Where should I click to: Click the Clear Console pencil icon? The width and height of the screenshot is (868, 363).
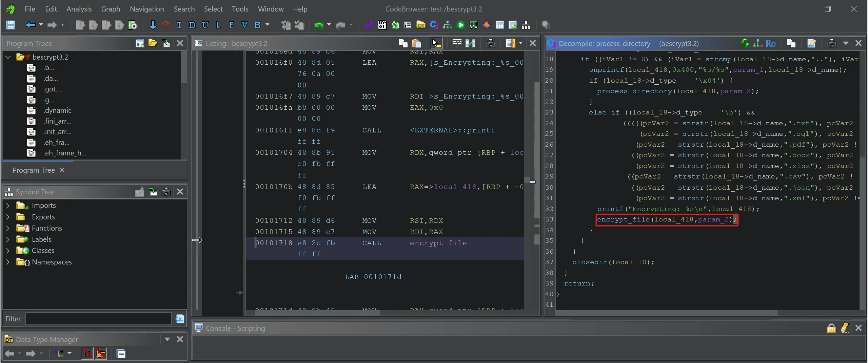[845, 328]
